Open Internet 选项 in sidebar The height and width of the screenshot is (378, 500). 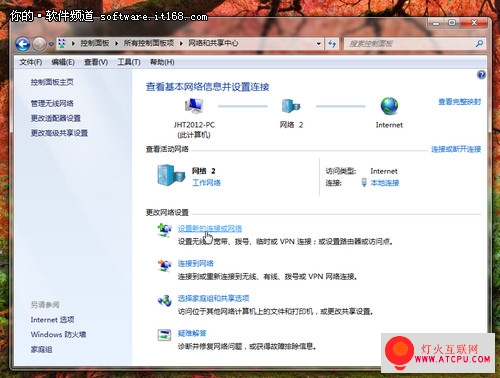(52, 320)
